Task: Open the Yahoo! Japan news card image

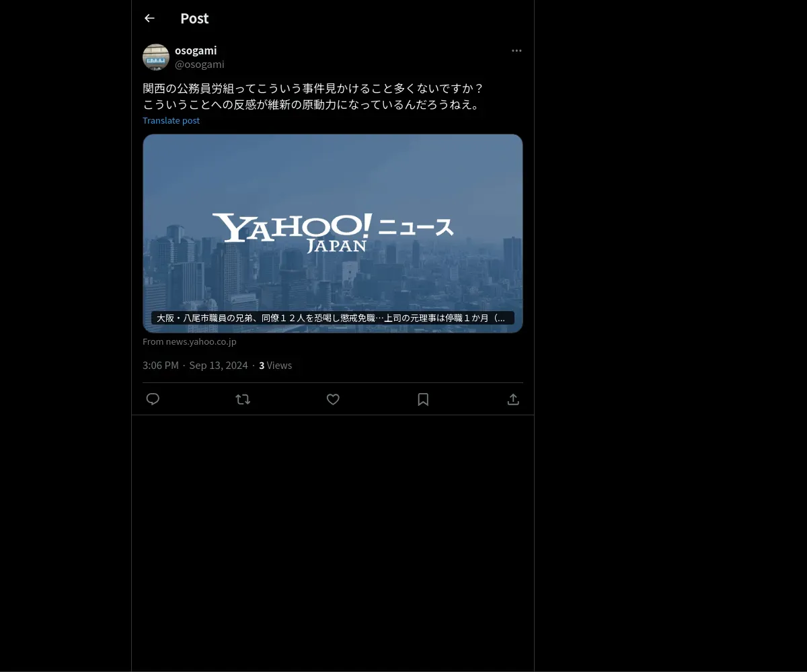Action: point(333,233)
